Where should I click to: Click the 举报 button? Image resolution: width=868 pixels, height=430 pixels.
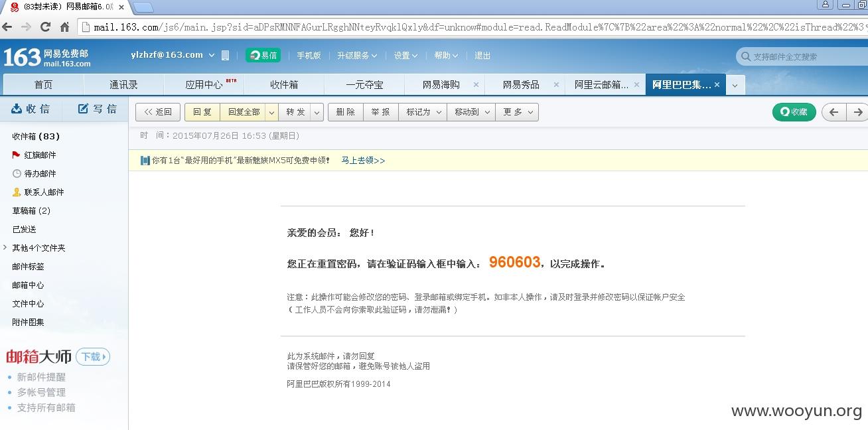380,112
